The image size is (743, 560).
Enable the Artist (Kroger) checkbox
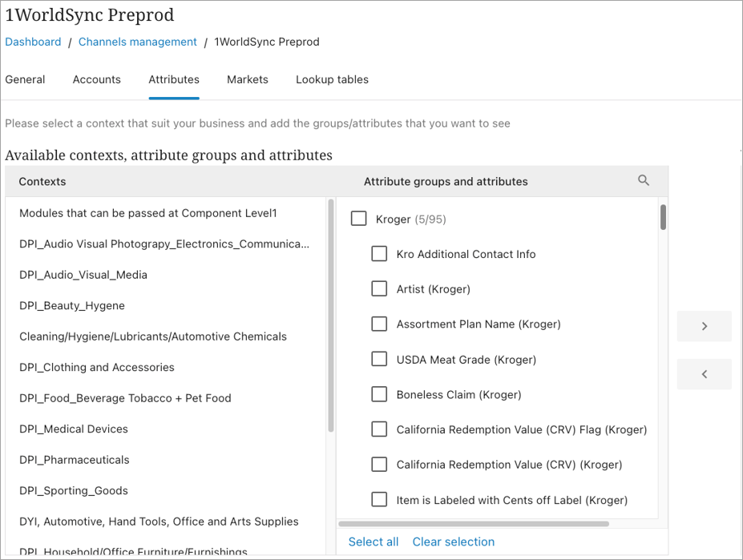tap(379, 288)
